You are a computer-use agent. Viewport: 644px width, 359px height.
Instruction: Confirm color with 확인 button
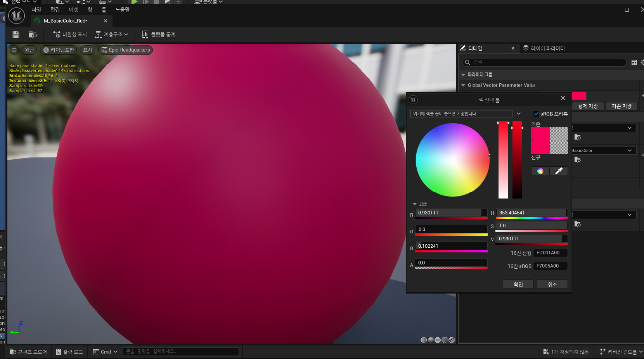tap(518, 285)
